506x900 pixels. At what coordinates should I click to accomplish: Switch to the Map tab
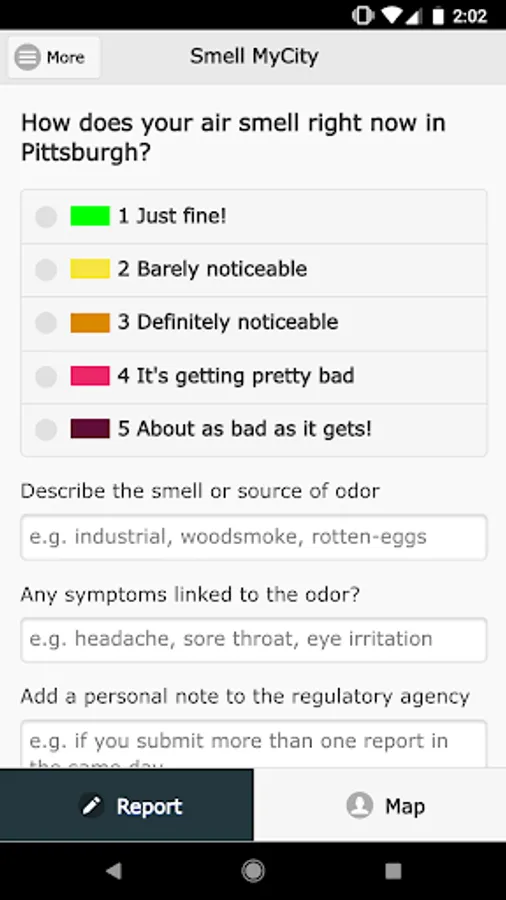(x=380, y=805)
